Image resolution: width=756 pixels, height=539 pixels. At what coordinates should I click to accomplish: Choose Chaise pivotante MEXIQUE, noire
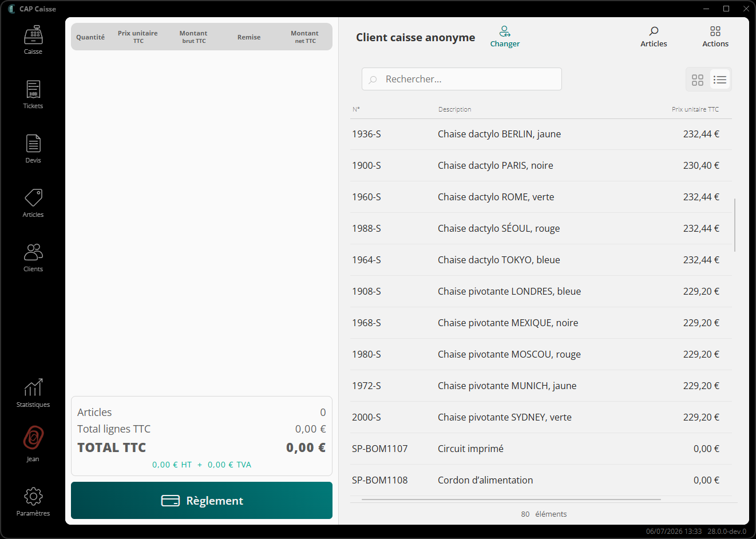(x=541, y=323)
